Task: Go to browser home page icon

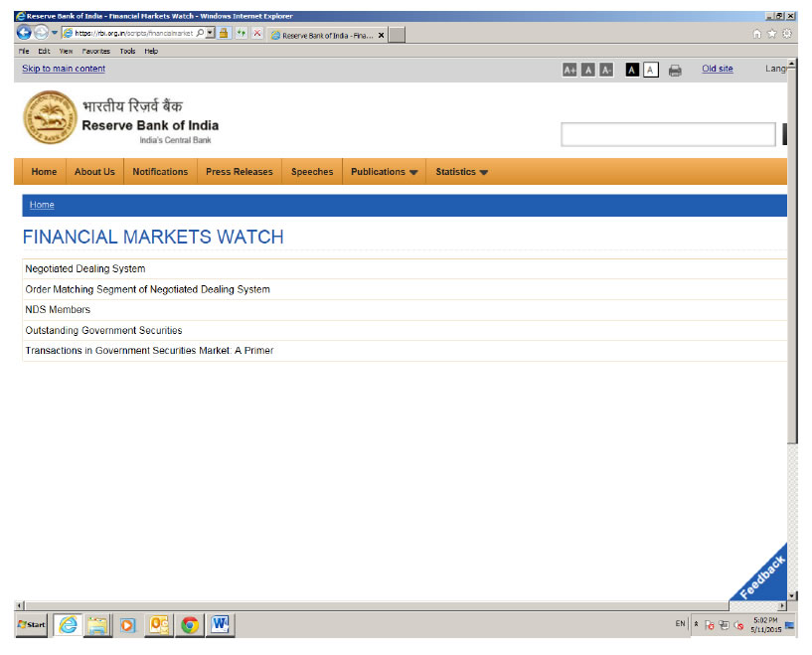Action: [x=757, y=34]
